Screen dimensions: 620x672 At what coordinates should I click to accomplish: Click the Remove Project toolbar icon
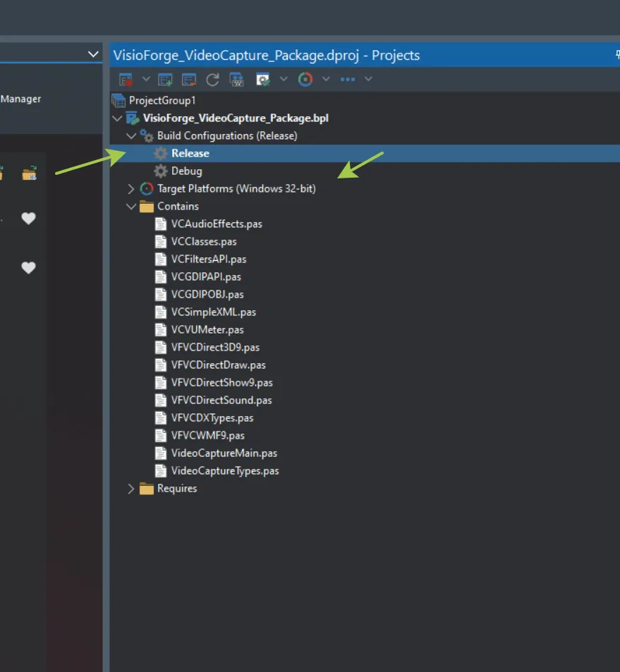tap(188, 79)
